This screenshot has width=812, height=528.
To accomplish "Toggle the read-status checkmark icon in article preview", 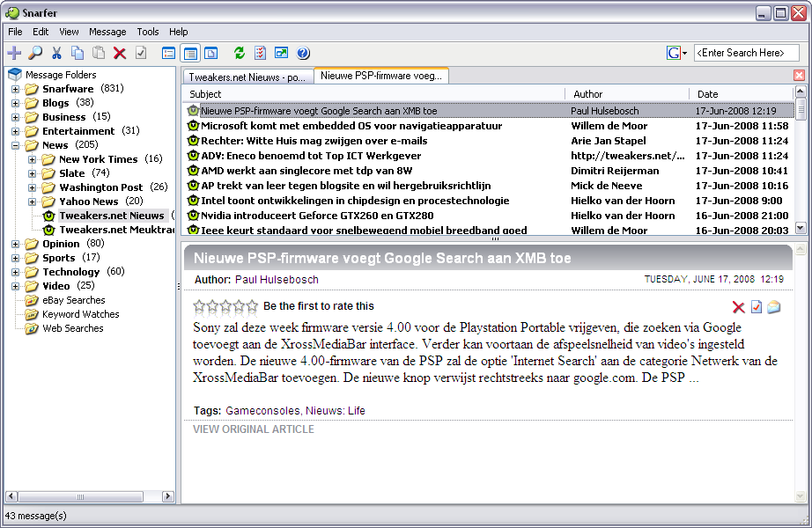I will pyautogui.click(x=756, y=307).
